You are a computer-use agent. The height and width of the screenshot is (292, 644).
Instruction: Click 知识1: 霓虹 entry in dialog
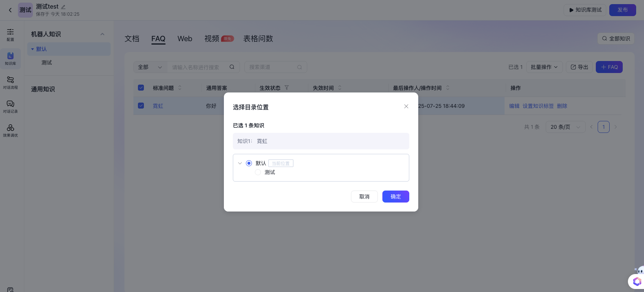click(321, 141)
